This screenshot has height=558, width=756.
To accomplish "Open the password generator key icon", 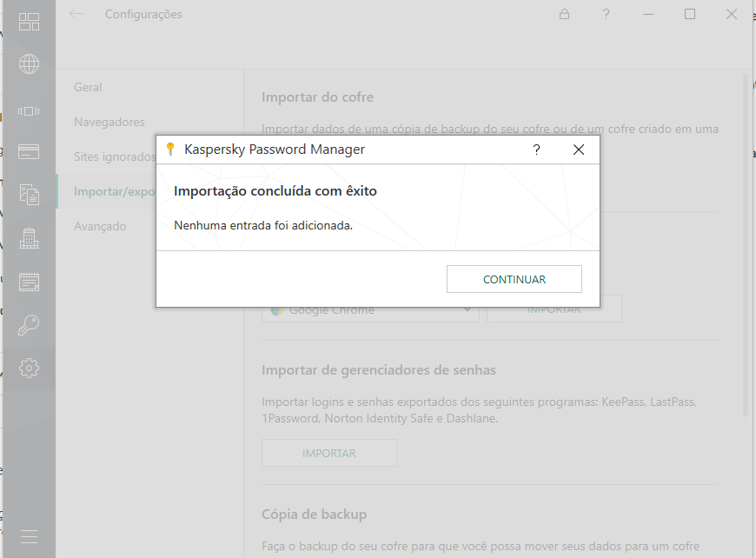I will point(29,325).
